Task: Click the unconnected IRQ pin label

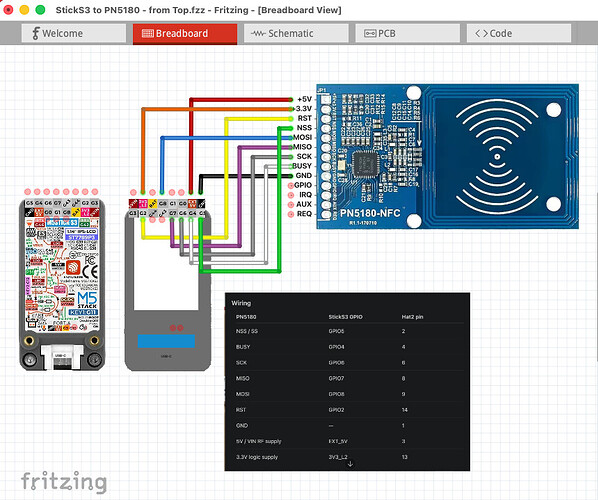Action: click(x=305, y=195)
